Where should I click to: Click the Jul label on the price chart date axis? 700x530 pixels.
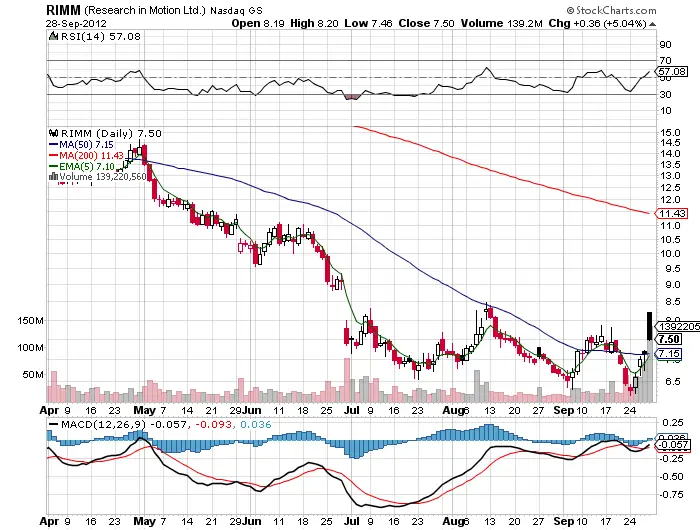pyautogui.click(x=352, y=410)
